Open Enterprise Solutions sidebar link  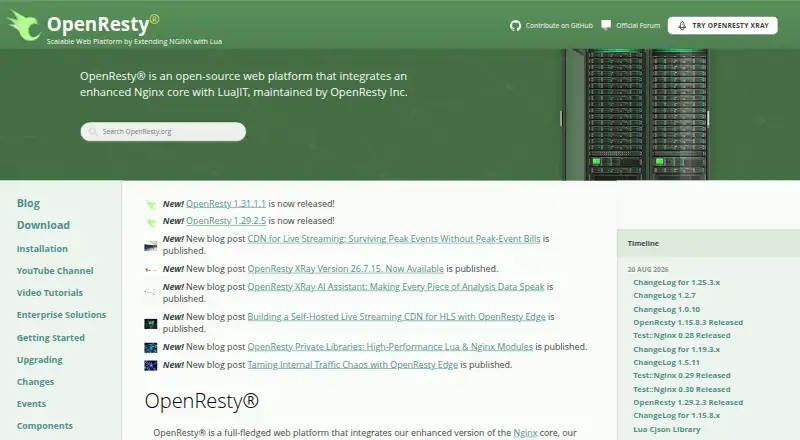tap(61, 314)
